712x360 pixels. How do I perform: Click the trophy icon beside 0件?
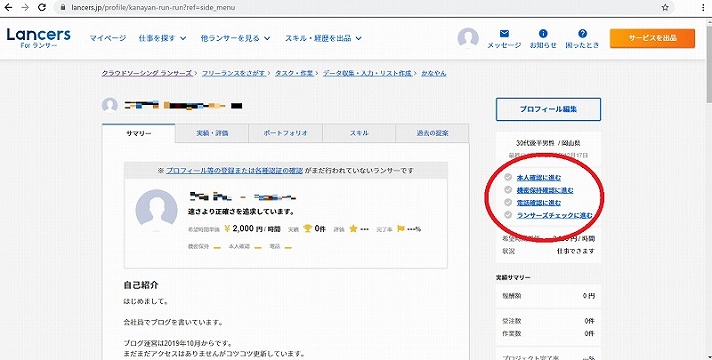click(307, 228)
